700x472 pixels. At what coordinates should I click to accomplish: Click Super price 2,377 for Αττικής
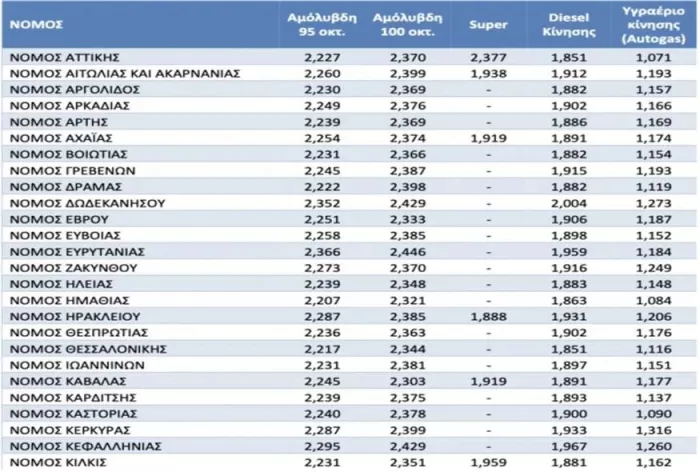pos(488,58)
